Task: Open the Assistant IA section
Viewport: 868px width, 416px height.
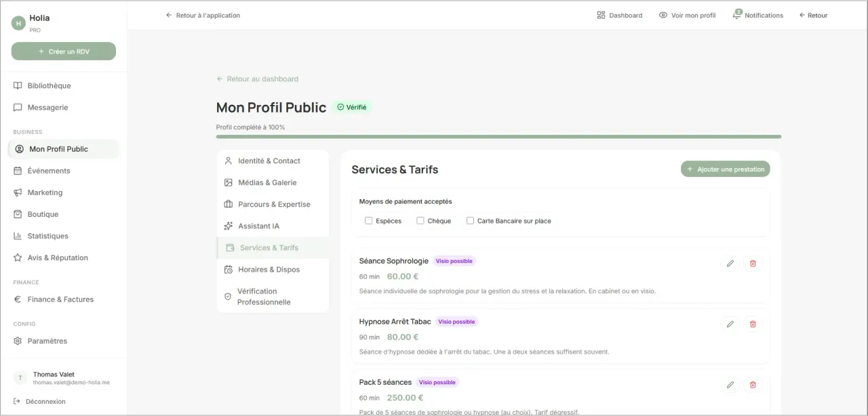Action: pos(273,226)
